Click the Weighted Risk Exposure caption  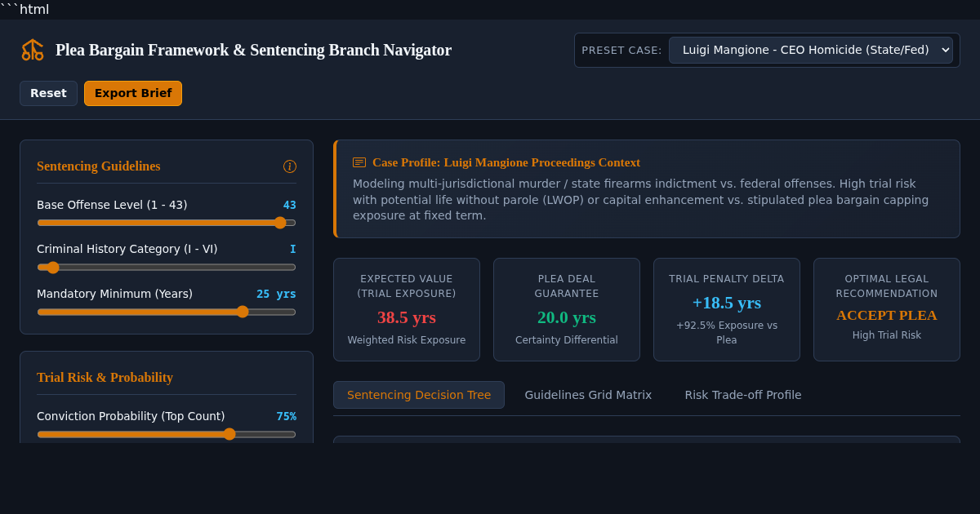tap(407, 340)
